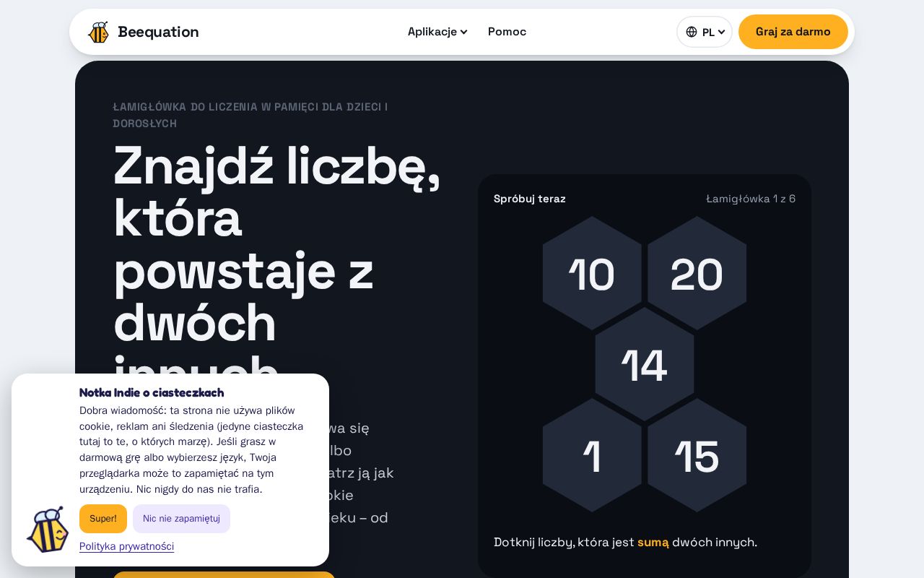The width and height of the screenshot is (924, 578).
Task: Accept cookie notice with Super! button
Action: coord(103,519)
